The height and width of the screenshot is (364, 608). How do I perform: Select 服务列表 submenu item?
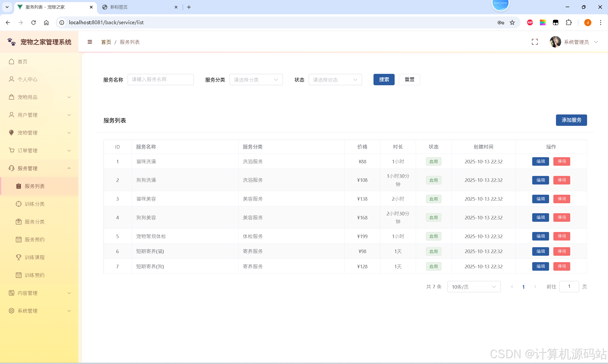[39, 186]
